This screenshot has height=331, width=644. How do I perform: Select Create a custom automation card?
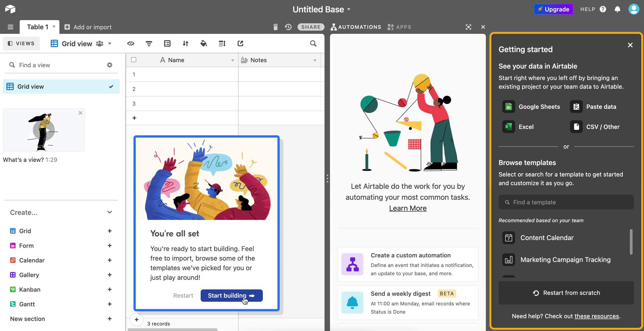408,264
